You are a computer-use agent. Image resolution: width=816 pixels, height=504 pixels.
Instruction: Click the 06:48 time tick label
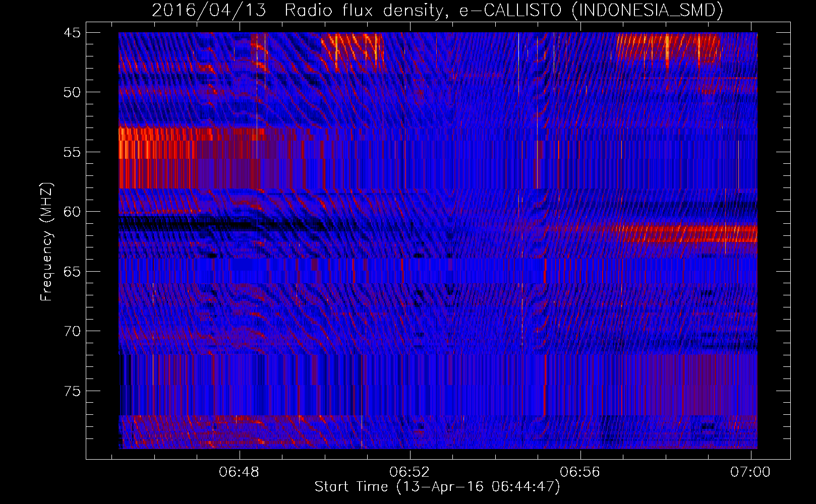coord(239,472)
